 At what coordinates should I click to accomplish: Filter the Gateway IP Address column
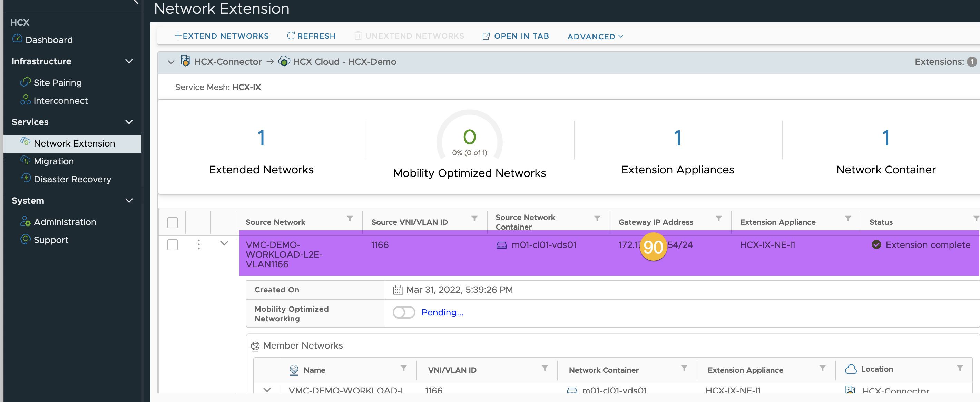(719, 219)
